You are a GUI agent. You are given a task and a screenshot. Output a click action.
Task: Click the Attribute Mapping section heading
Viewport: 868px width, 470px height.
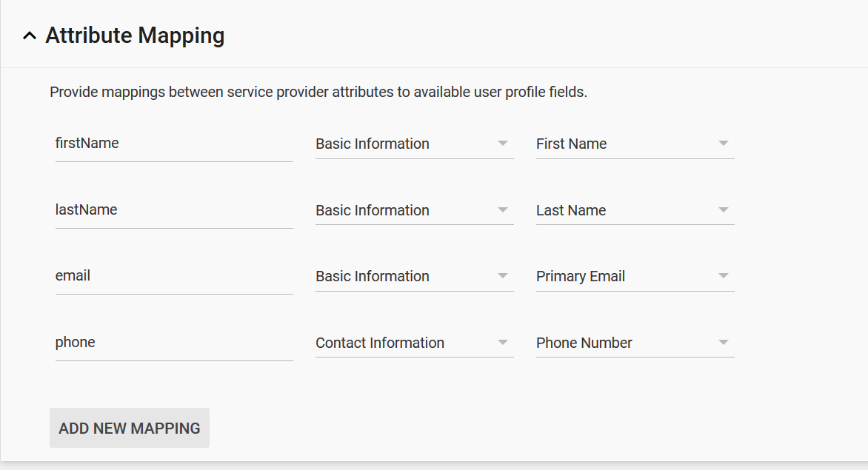(x=135, y=35)
